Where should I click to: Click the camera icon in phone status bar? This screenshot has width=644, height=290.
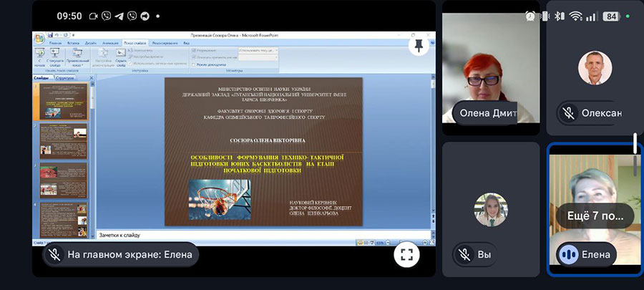tap(93, 16)
